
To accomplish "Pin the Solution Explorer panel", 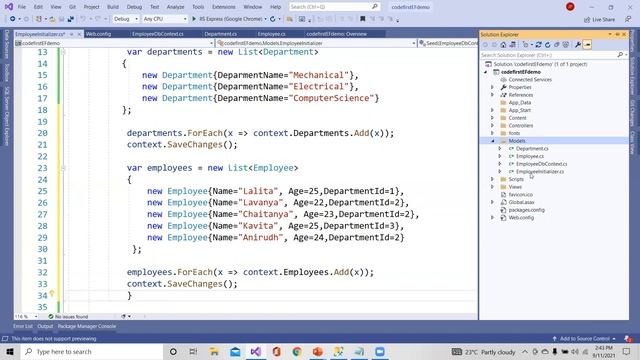I will (617, 34).
